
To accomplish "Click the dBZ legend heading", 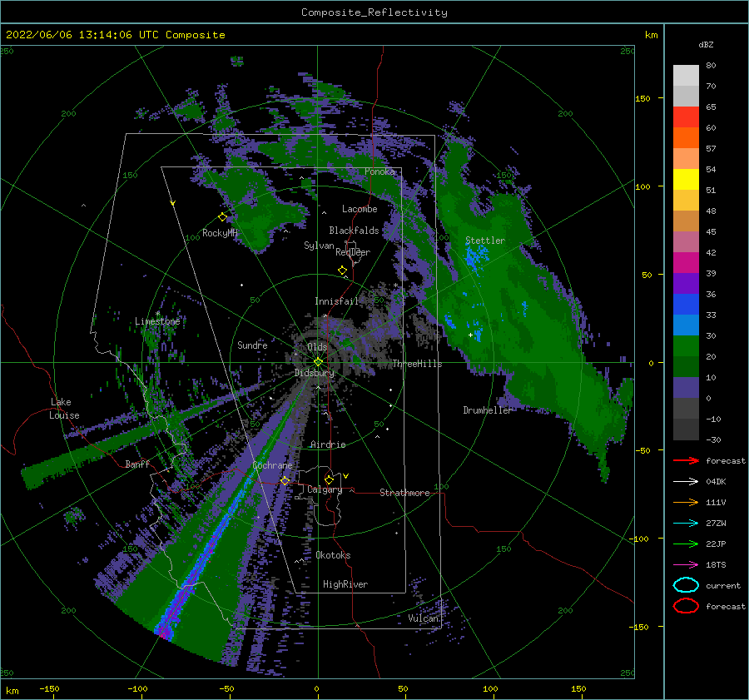I will [x=706, y=44].
